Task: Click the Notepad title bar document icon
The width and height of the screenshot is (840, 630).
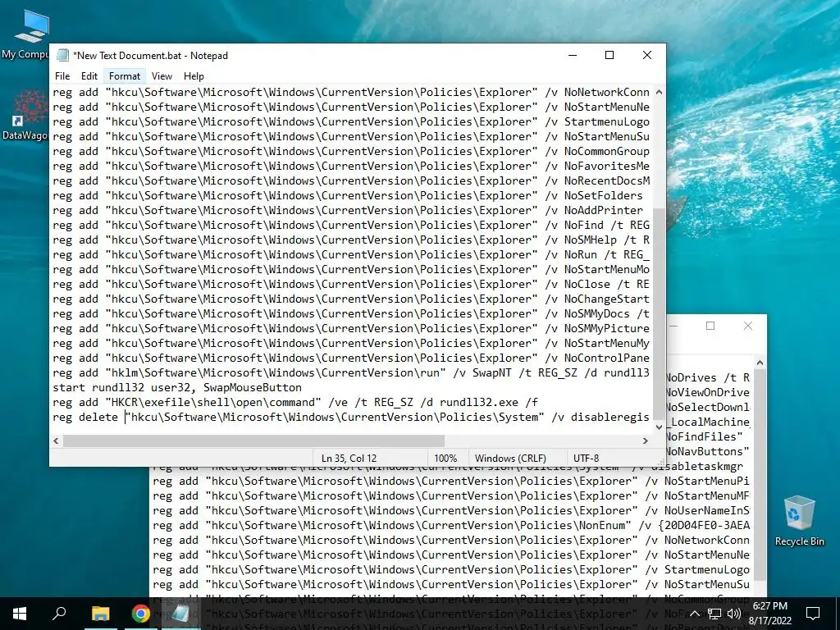Action: 62,55
